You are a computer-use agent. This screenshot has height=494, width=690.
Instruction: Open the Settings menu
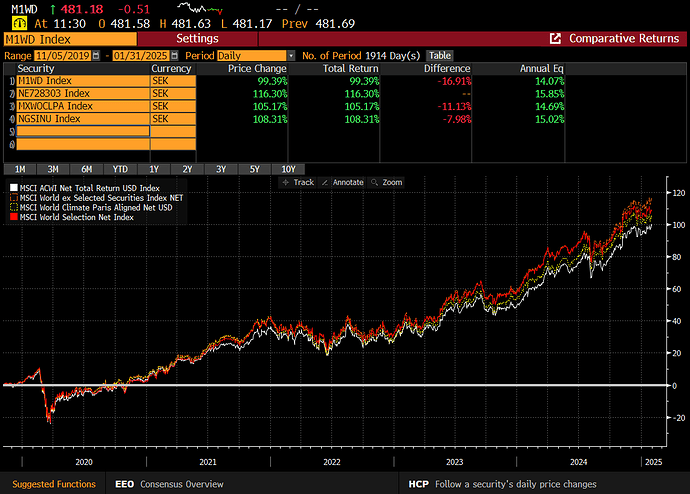coord(197,39)
